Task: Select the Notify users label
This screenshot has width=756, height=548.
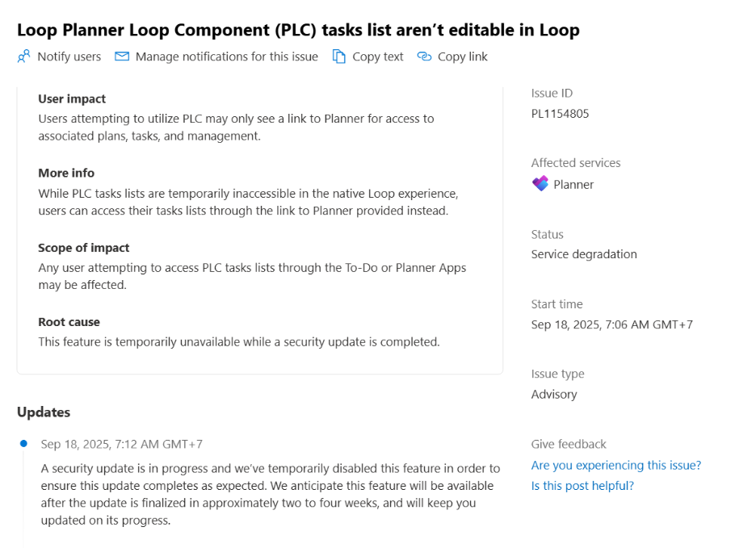Action: [x=69, y=56]
